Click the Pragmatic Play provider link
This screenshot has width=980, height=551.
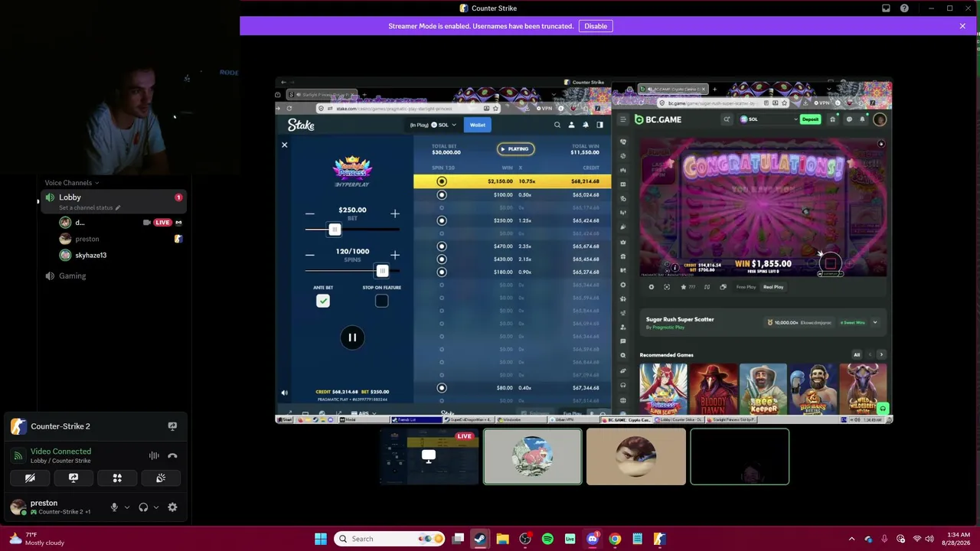(668, 328)
